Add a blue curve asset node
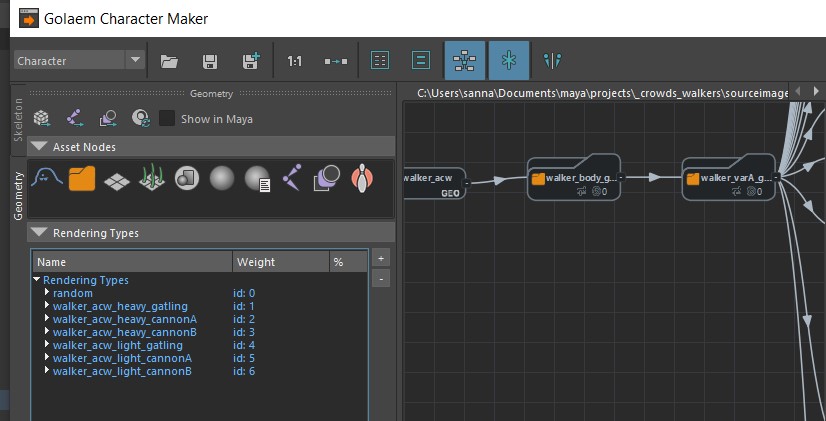 [47, 179]
